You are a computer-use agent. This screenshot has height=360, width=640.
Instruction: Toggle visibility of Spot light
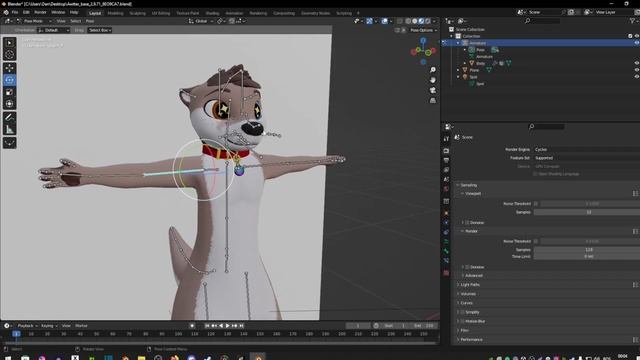(x=636, y=77)
